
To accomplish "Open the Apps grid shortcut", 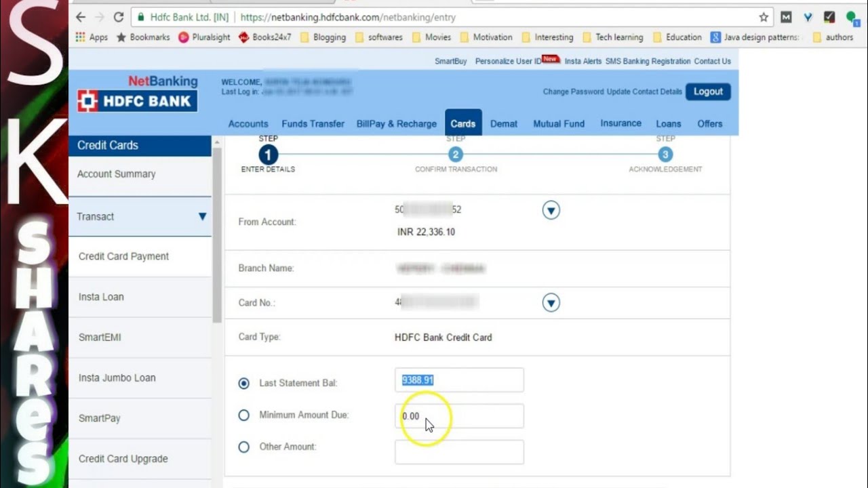I will [92, 37].
